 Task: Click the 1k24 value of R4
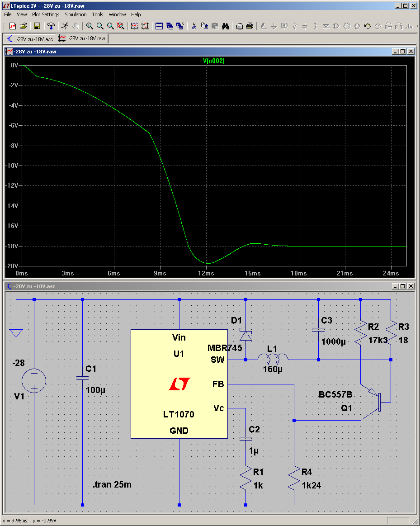(311, 485)
